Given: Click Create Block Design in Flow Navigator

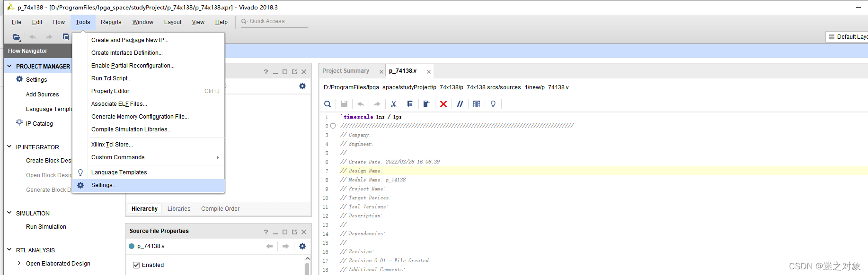Looking at the screenshot, I should [49, 161].
